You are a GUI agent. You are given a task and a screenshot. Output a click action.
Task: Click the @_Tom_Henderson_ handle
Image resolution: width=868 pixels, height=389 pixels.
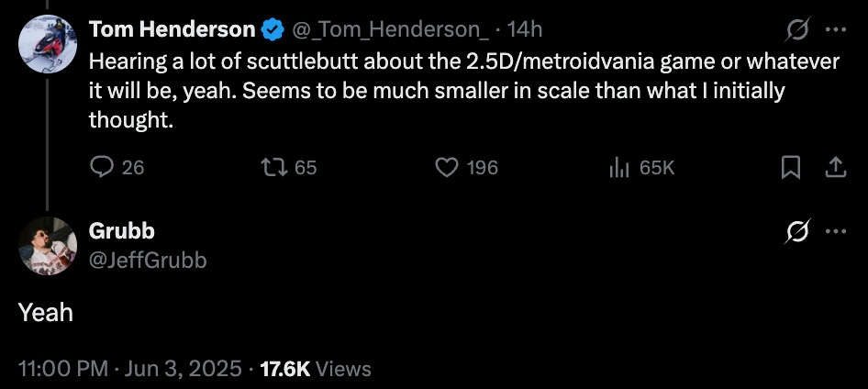tap(390, 29)
